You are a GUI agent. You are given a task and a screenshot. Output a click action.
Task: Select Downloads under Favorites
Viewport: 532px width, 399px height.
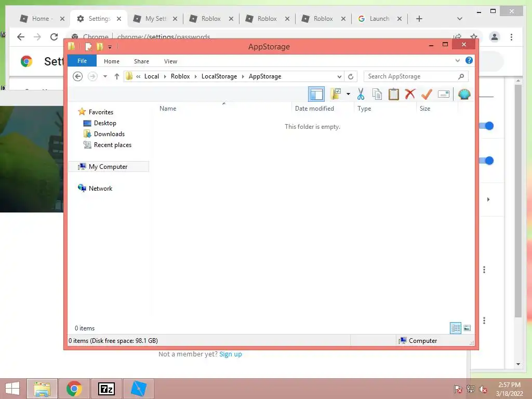click(109, 134)
